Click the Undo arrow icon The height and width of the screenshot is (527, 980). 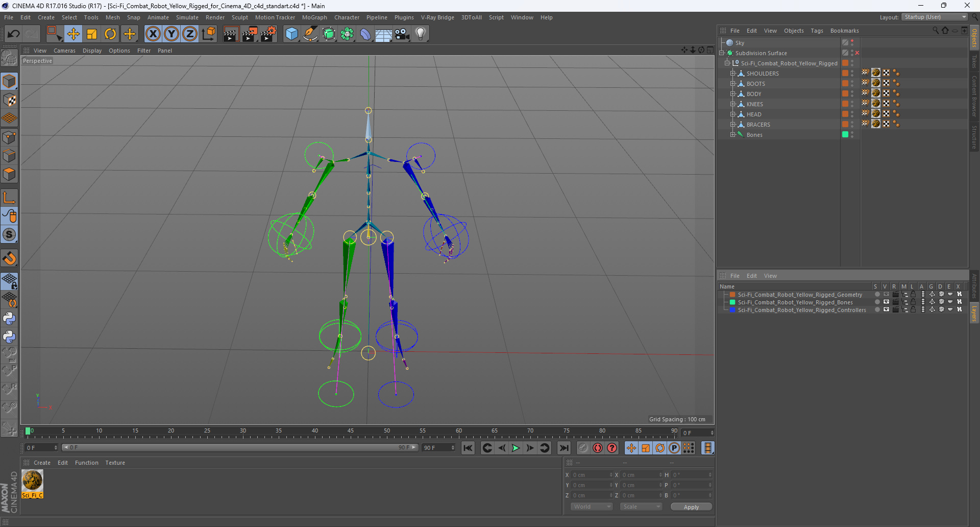13,34
